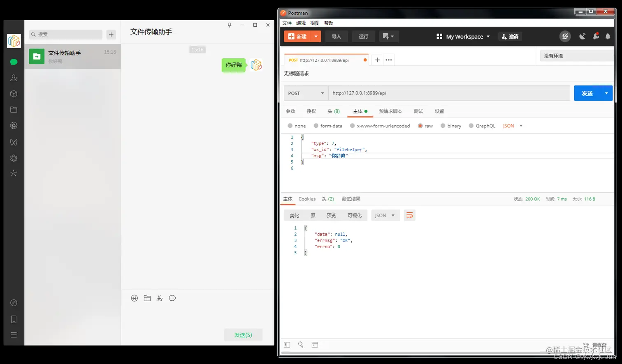This screenshot has height=364, width=622.
Task: Select the binary body radio button
Action: [x=443, y=126]
